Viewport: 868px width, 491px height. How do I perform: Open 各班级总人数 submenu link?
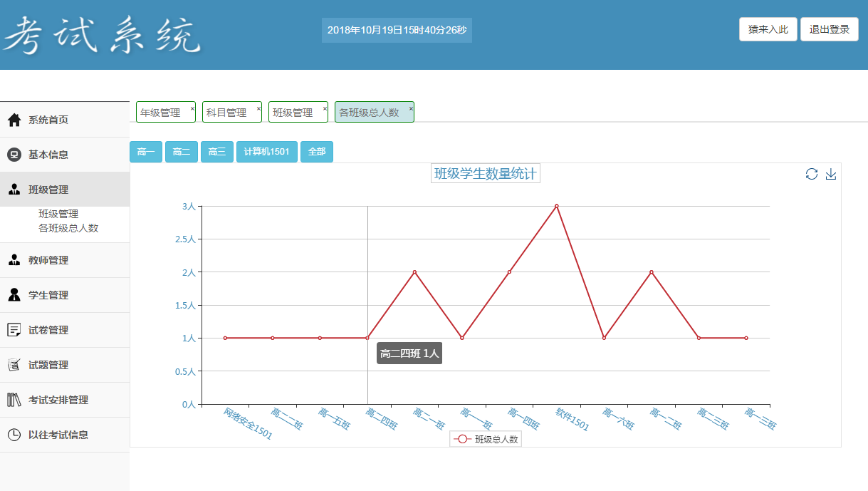[x=68, y=228]
